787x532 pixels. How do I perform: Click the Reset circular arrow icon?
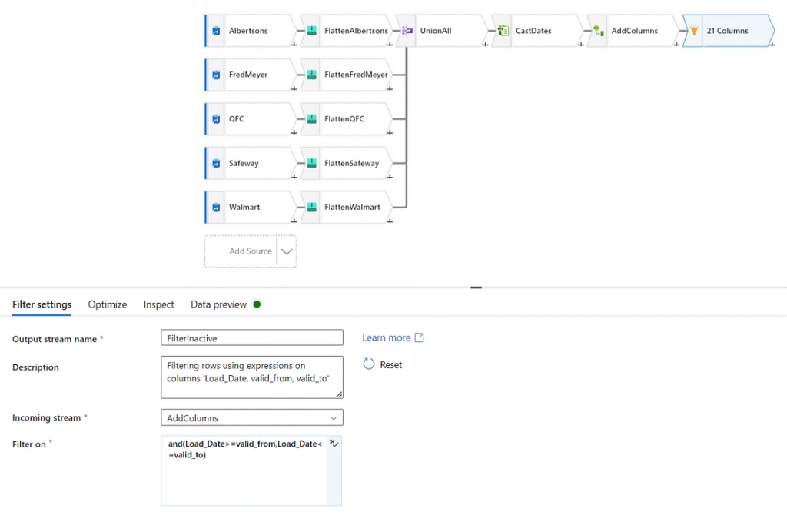pyautogui.click(x=368, y=364)
